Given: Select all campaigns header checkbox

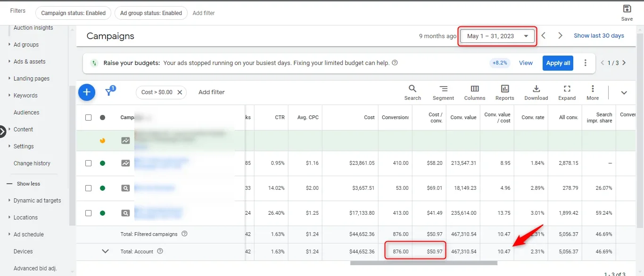Looking at the screenshot, I should click(x=88, y=117).
